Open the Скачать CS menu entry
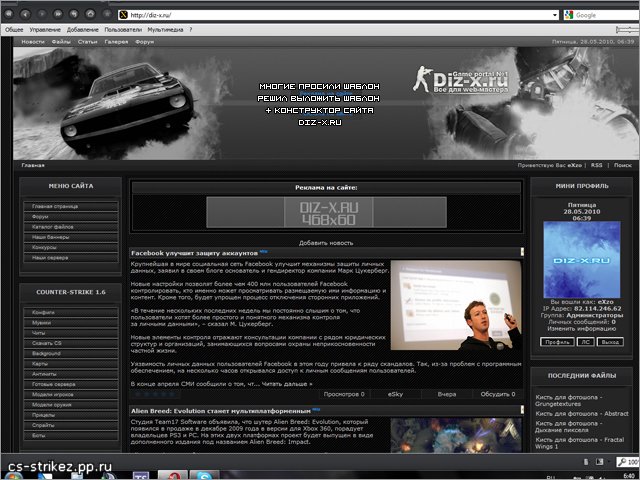The width and height of the screenshot is (640, 480). click(71, 343)
